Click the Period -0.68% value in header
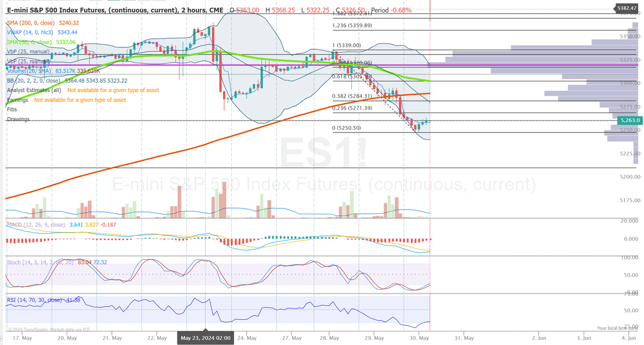This screenshot has width=644, height=345. pyautogui.click(x=391, y=11)
